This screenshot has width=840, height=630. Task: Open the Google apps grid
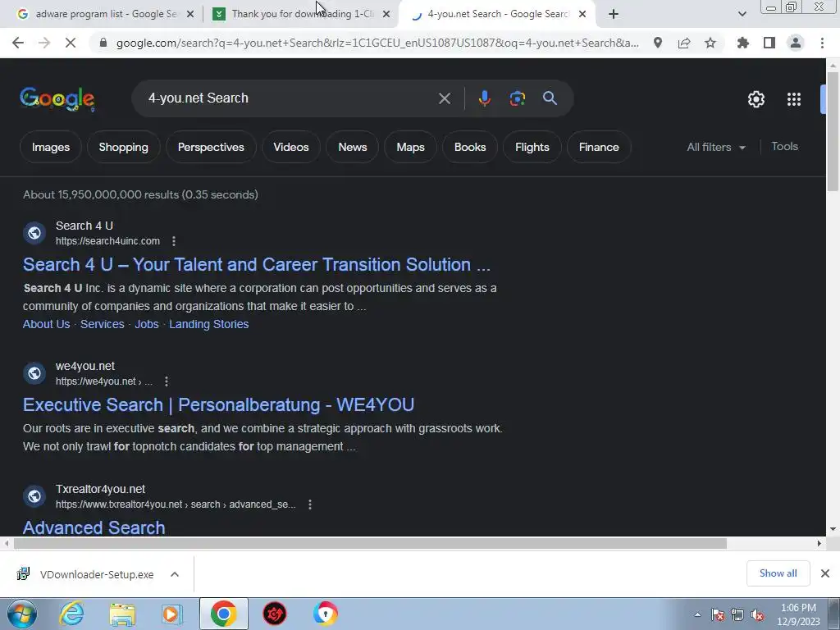(x=794, y=99)
